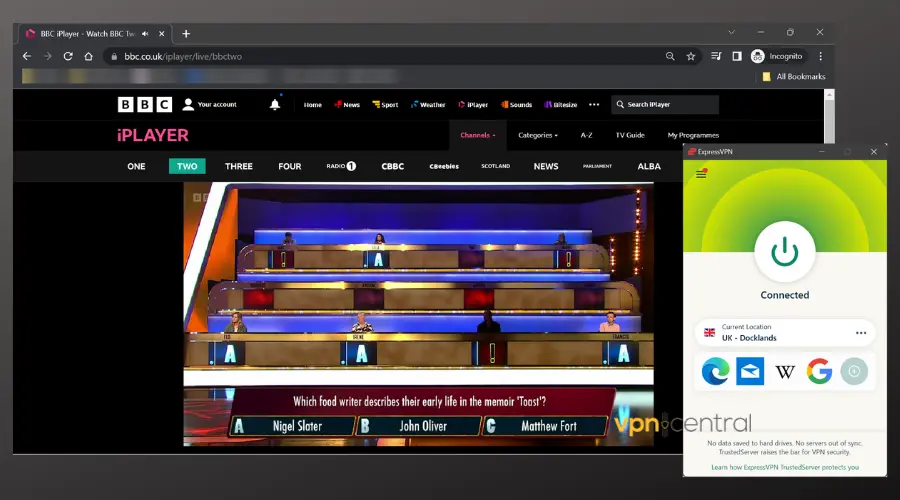This screenshot has height=500, width=900.
Task: Add a new shortcut in ExpressVPN
Action: click(x=854, y=371)
